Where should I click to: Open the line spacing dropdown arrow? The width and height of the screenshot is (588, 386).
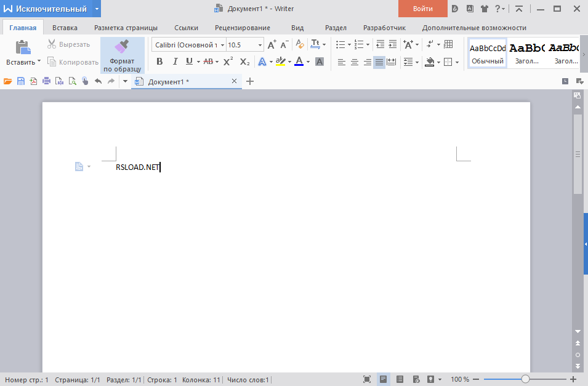point(416,62)
